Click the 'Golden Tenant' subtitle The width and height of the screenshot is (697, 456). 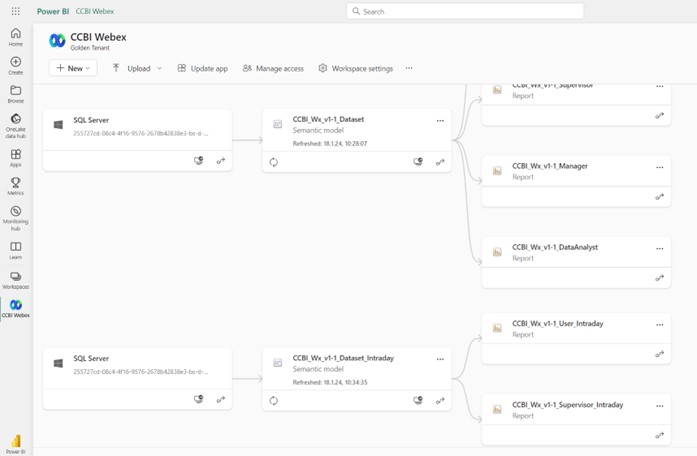click(x=90, y=48)
